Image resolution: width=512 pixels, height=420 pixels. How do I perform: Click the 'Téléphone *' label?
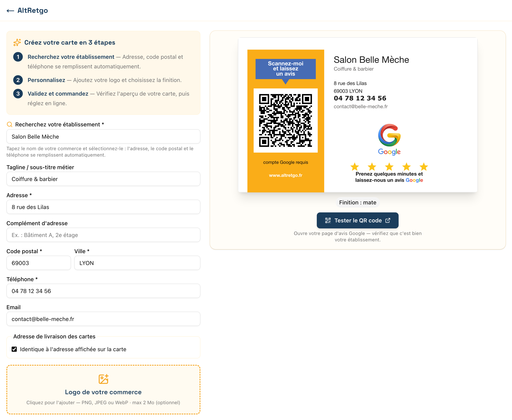[22, 279]
